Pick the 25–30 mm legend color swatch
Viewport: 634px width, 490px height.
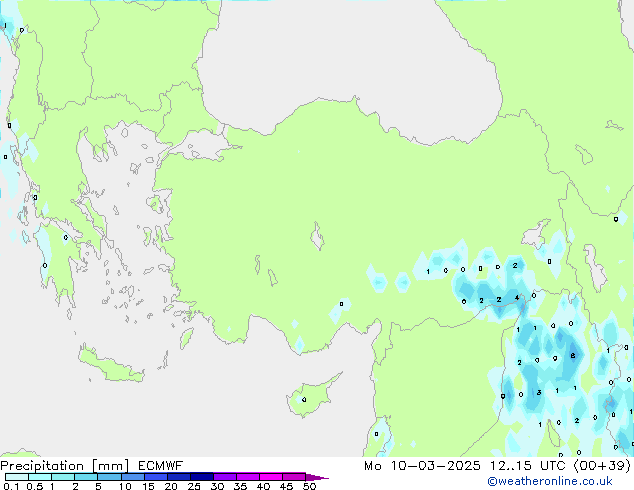[202, 477]
